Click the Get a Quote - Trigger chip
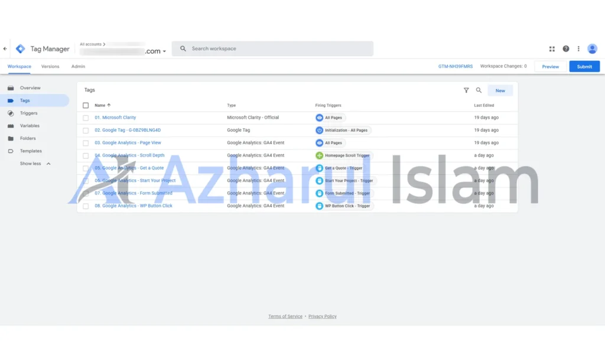This screenshot has height=364, width=605. pyautogui.click(x=340, y=168)
